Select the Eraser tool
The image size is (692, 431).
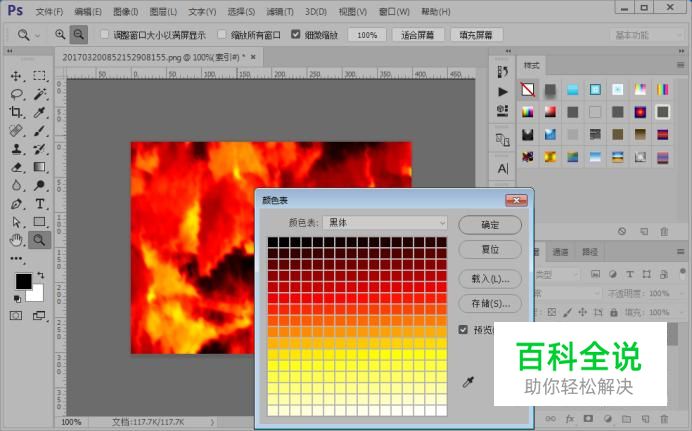coord(16,167)
